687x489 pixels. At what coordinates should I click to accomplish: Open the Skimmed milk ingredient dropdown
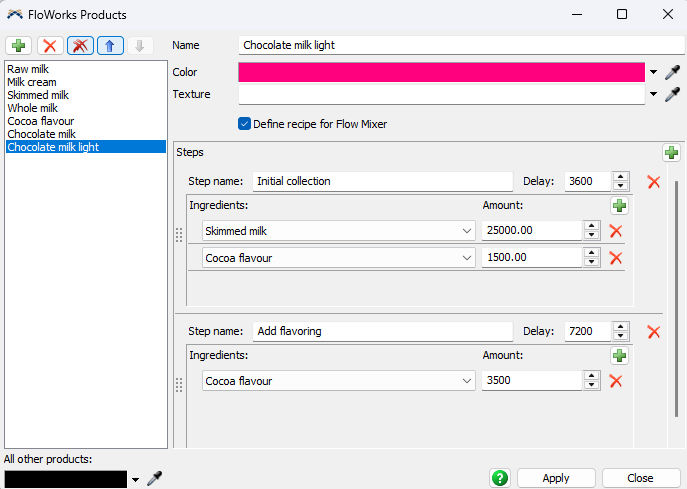point(466,231)
